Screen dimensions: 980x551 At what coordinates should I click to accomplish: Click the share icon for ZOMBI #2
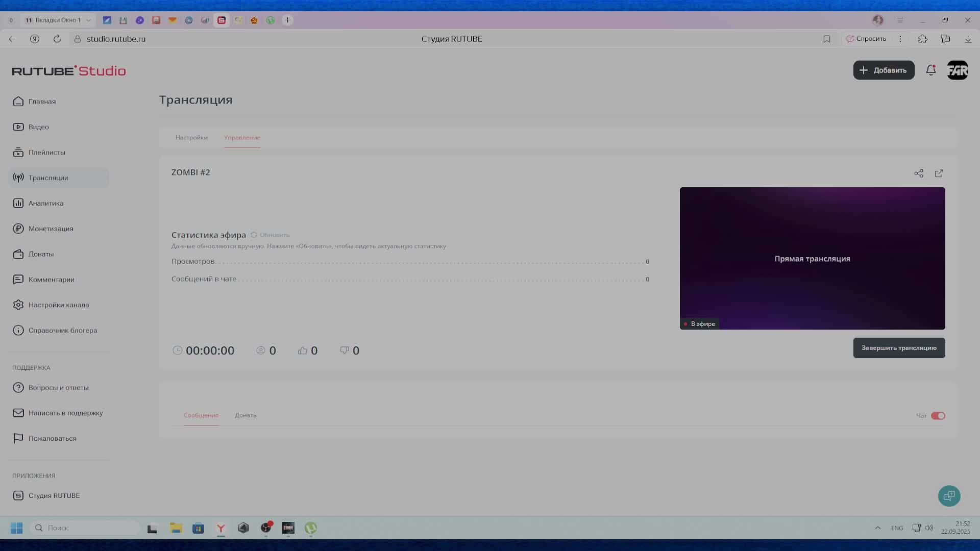tap(919, 173)
